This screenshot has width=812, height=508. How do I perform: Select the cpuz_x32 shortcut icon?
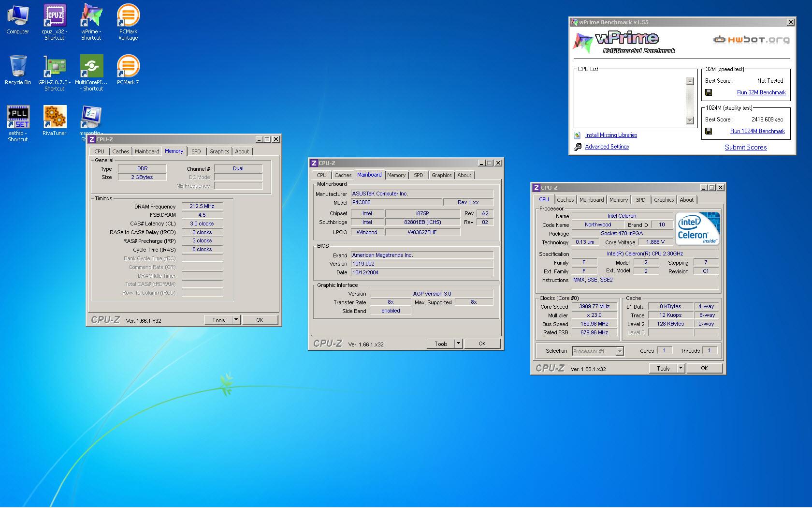coord(55,22)
